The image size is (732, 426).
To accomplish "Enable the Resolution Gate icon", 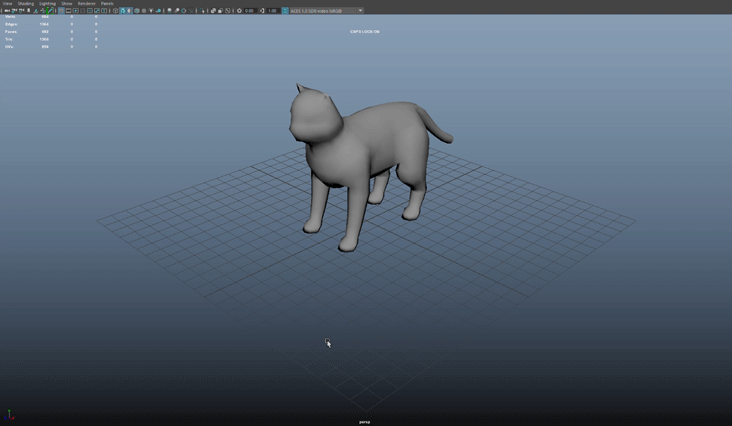I will 75,11.
